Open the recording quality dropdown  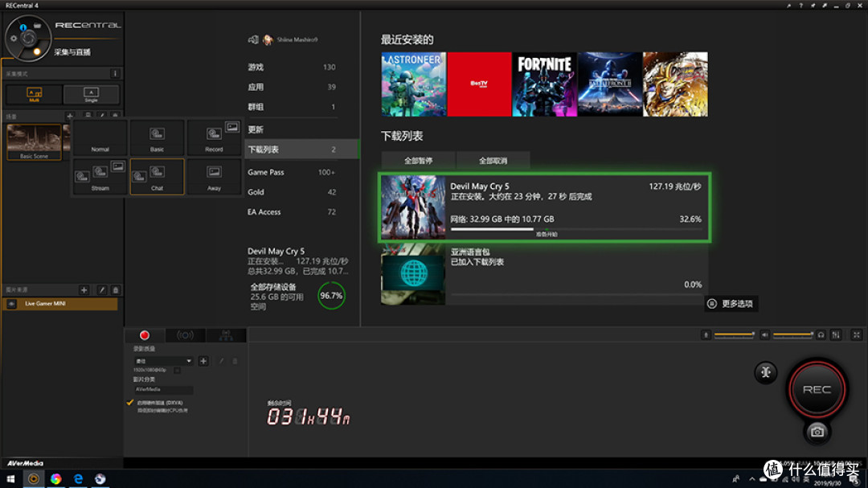(163, 361)
